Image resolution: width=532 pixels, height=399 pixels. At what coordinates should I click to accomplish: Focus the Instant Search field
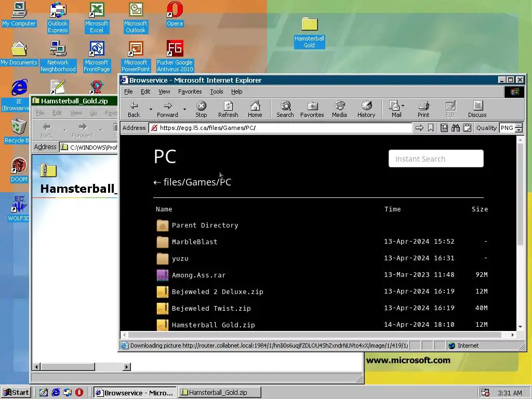tap(436, 158)
